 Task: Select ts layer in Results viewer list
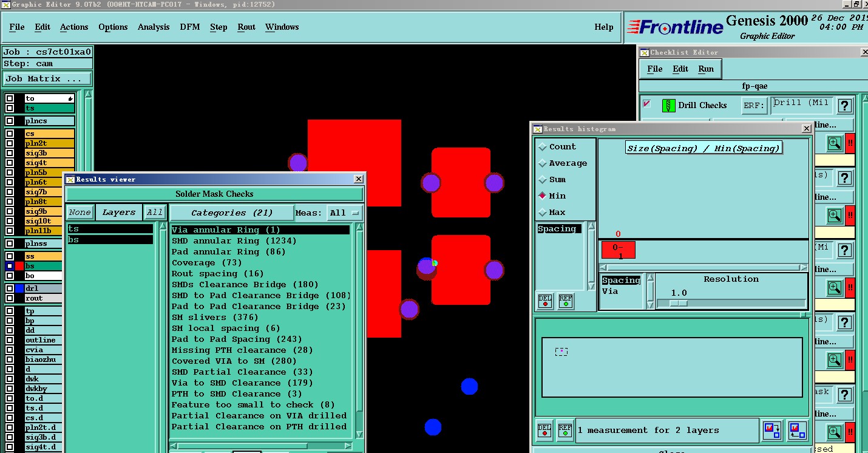tap(110, 229)
